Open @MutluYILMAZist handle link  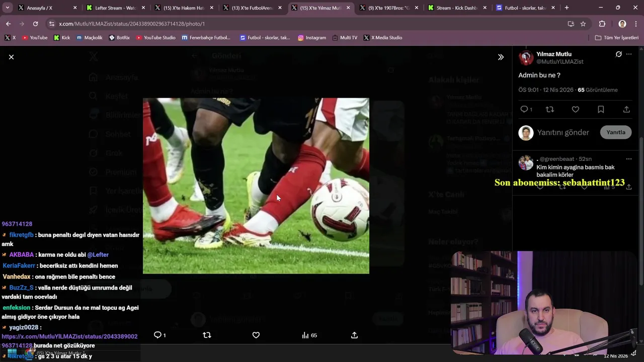pos(560,62)
